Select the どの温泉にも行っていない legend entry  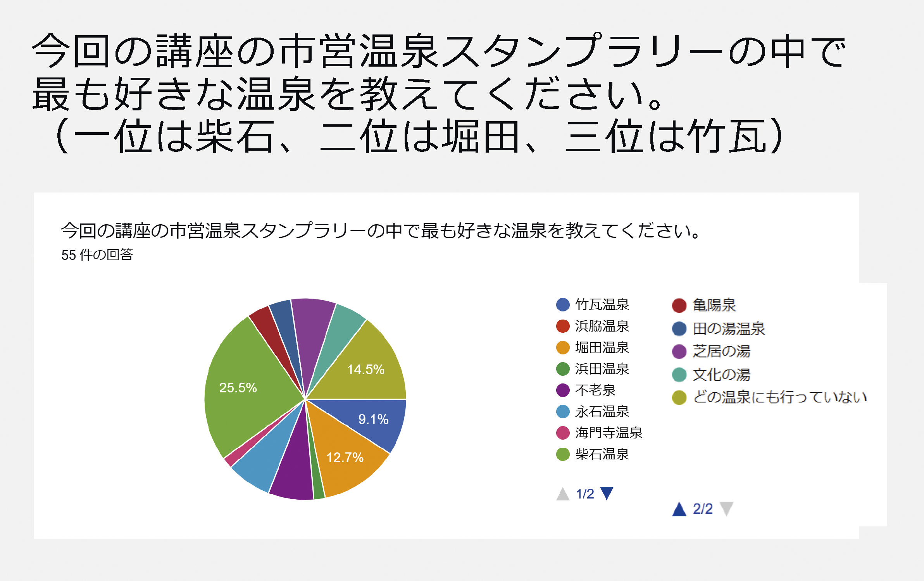[769, 397]
